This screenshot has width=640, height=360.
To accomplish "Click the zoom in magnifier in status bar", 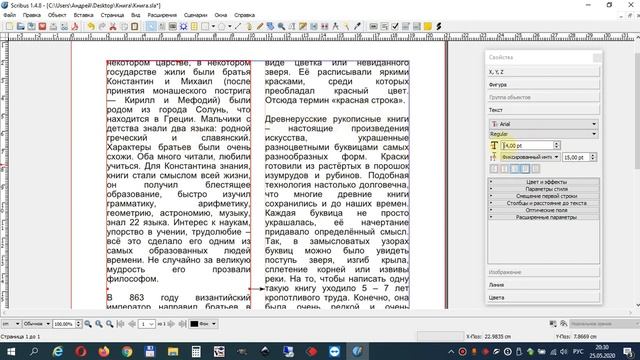I will click(110, 324).
